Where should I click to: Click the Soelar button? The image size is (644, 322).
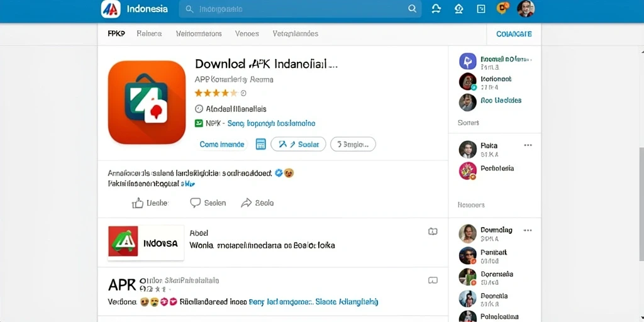(x=298, y=144)
